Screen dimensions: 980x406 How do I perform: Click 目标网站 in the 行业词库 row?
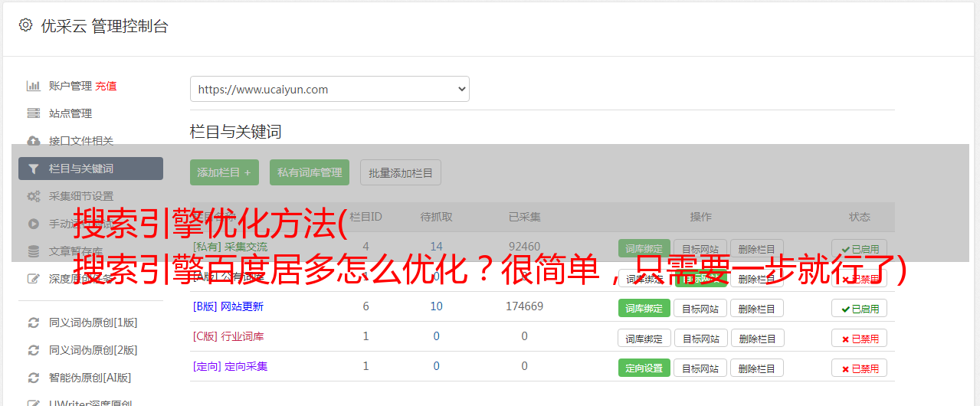tap(700, 338)
